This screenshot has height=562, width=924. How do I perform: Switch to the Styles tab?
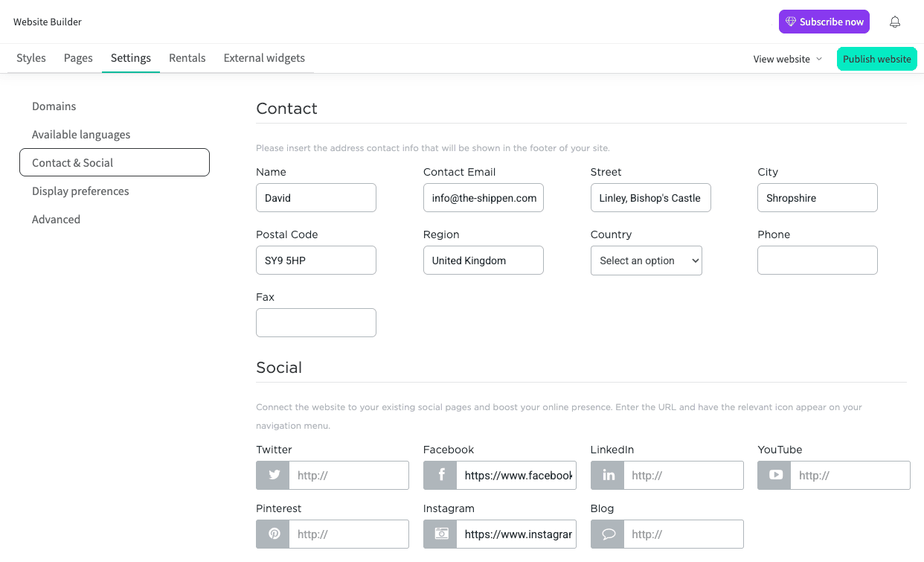tap(31, 57)
